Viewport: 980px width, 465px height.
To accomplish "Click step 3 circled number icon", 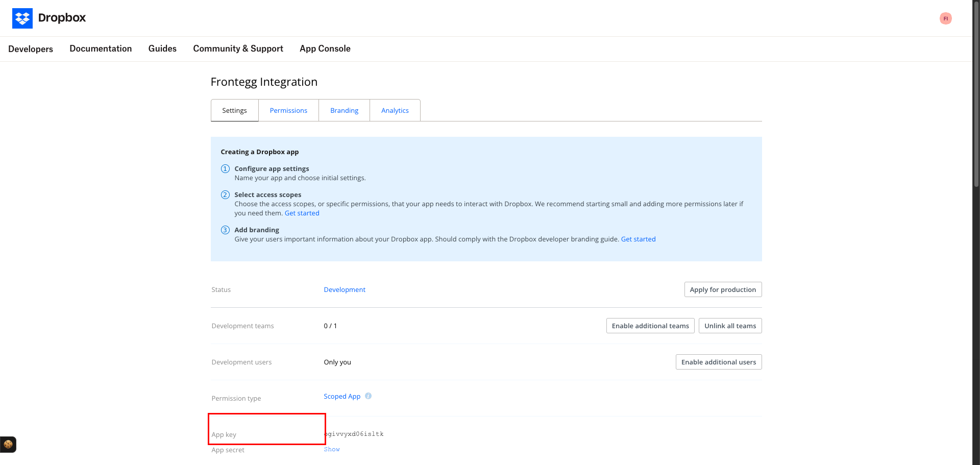I will pos(225,230).
